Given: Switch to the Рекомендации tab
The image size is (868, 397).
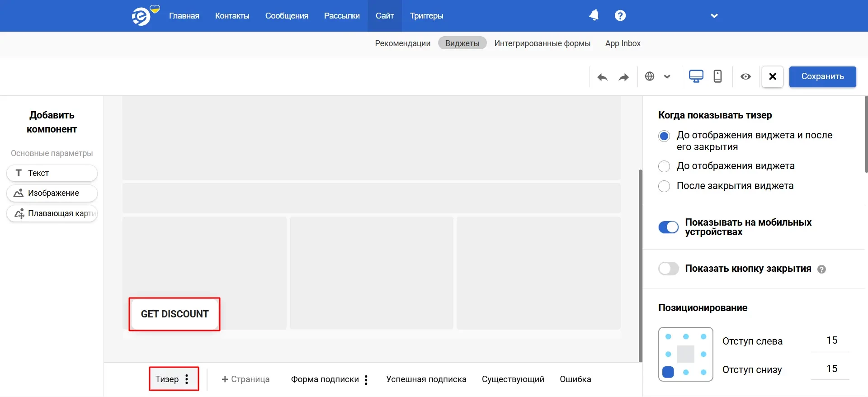Looking at the screenshot, I should tap(402, 43).
